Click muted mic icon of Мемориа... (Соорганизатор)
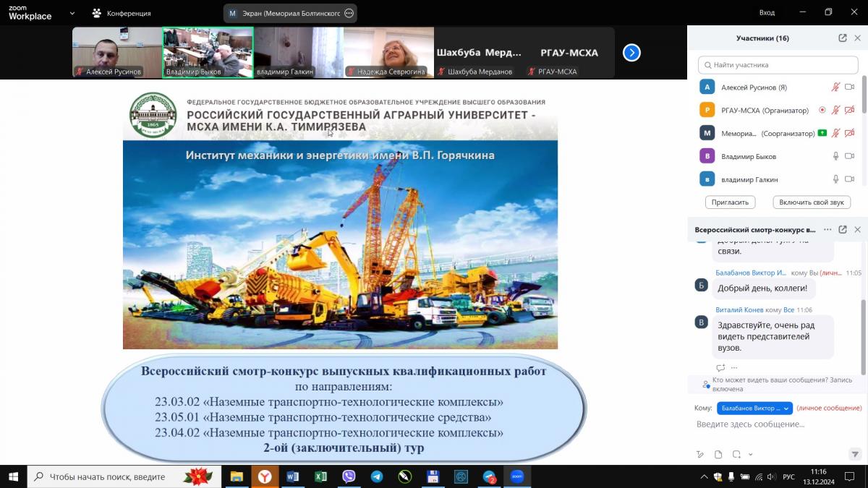The image size is (868, 488). (x=835, y=133)
